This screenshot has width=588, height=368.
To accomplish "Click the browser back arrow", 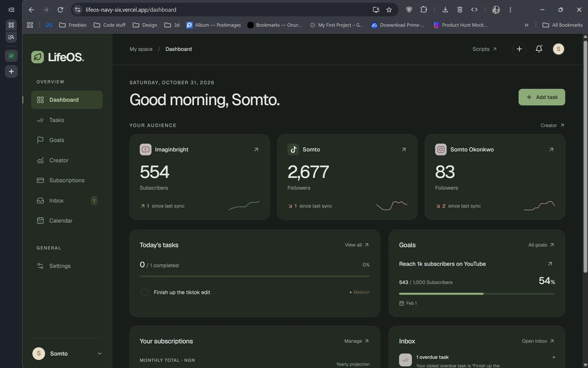I will [31, 10].
